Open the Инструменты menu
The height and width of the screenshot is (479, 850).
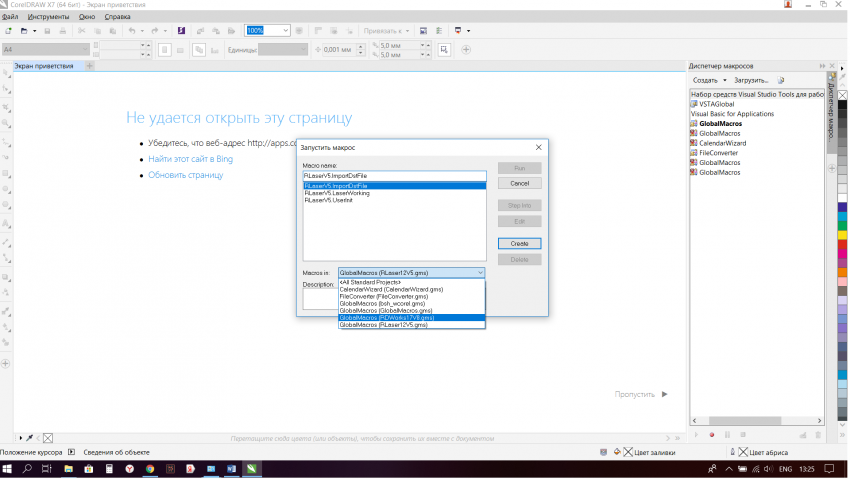tap(48, 17)
